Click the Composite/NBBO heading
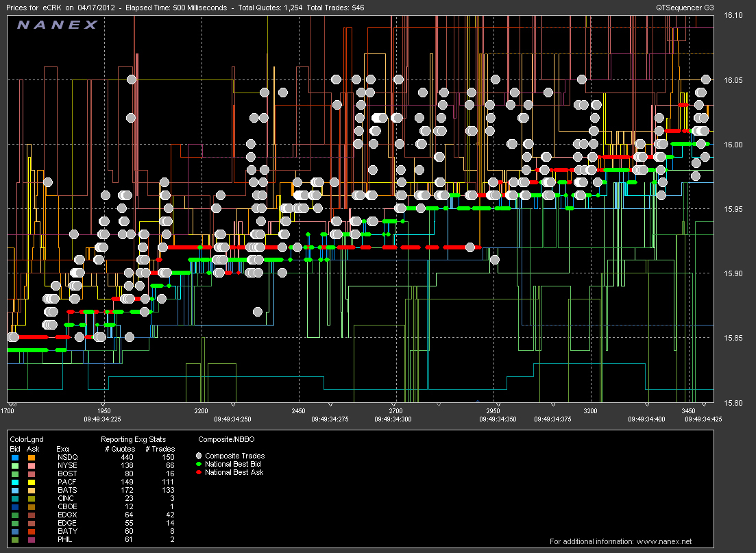 [227, 439]
